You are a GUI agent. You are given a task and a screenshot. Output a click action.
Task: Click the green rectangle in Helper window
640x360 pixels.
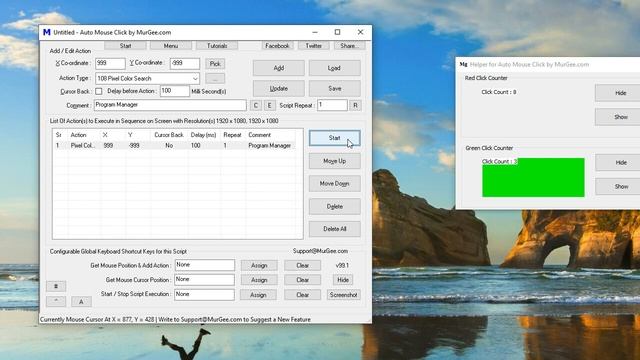point(533,178)
